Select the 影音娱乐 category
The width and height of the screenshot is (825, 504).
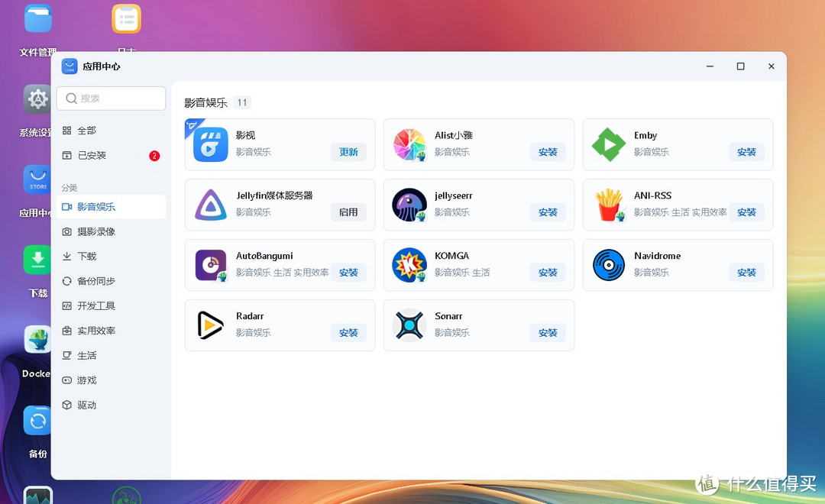pos(111,207)
